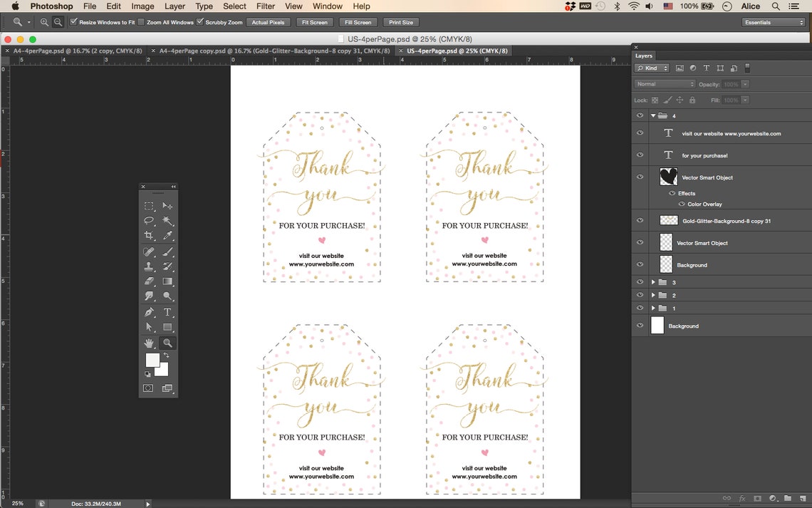Disable the Resize Windows to Fit checkbox
This screenshot has height=508, width=812.
[x=73, y=22]
